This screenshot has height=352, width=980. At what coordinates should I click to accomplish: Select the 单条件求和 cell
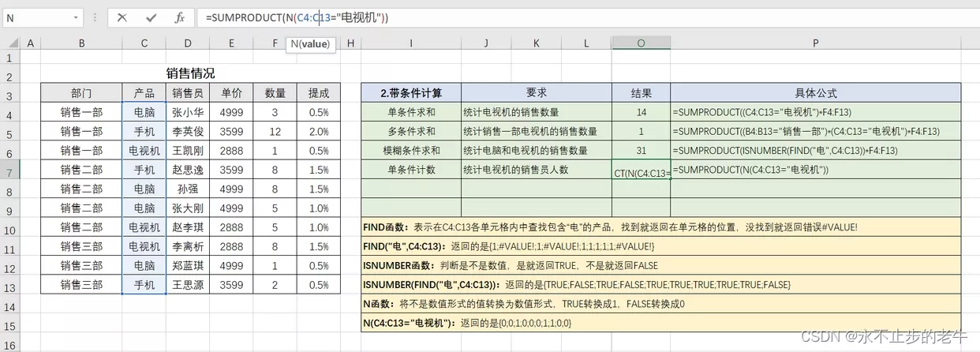(411, 112)
